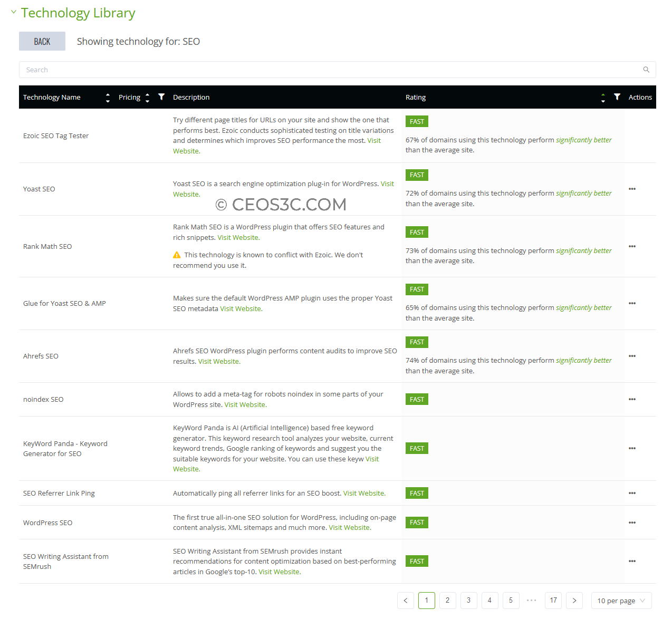The width and height of the screenshot is (672, 619).
Task: Open the Pricing column filter
Action: pyautogui.click(x=161, y=97)
